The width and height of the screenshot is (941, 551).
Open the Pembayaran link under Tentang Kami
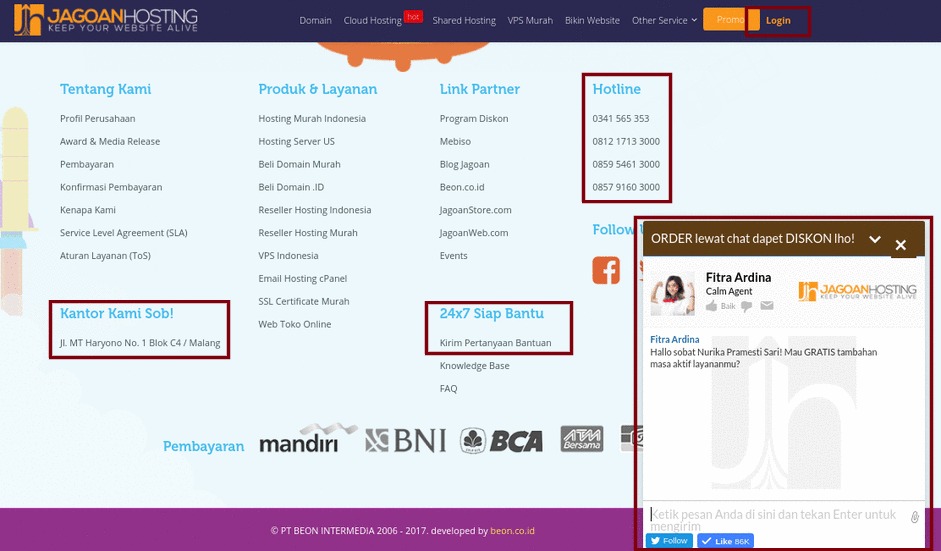coord(87,164)
